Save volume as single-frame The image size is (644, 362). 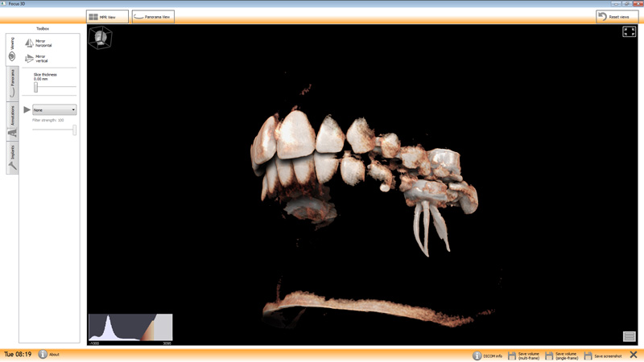(x=549, y=355)
